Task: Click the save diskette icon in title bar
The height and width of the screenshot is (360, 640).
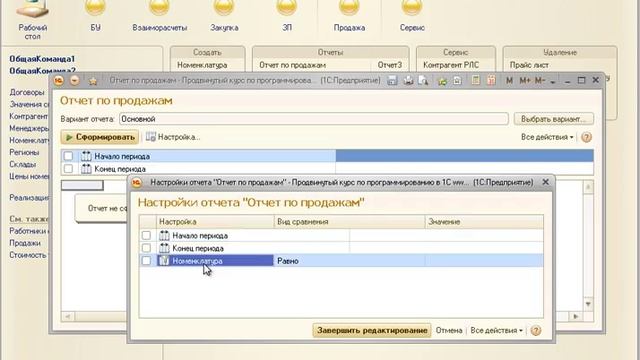Action: 392,80
